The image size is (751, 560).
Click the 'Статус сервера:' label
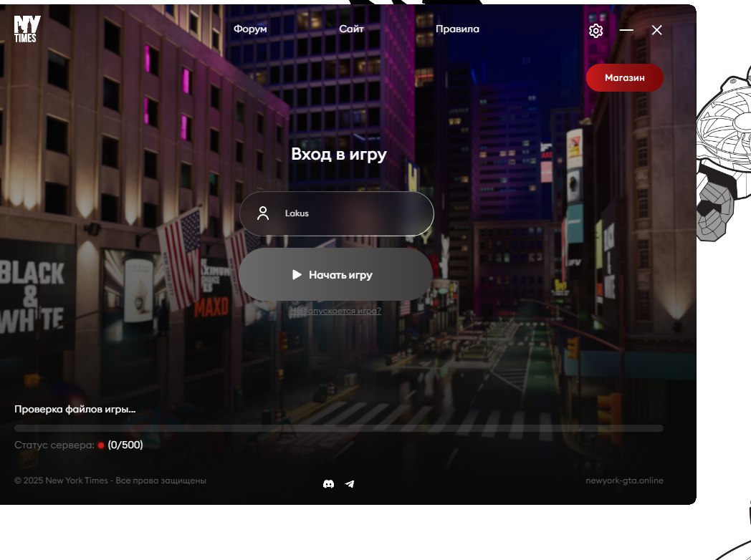pos(54,445)
